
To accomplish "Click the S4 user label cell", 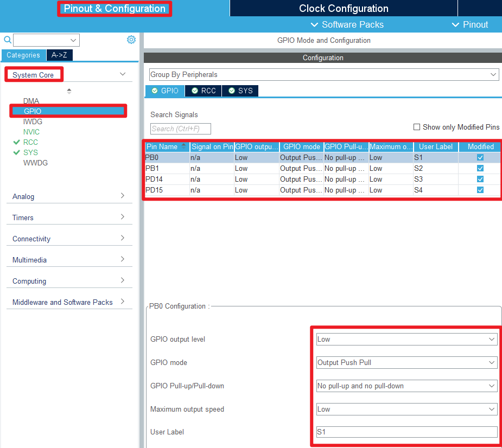I will 435,190.
